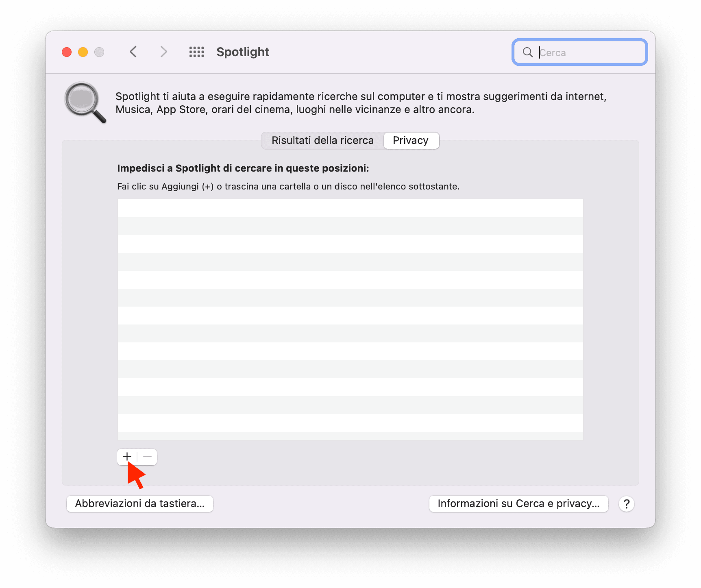Image resolution: width=701 pixels, height=588 pixels.
Task: Go back with the left chevron
Action: 133,52
